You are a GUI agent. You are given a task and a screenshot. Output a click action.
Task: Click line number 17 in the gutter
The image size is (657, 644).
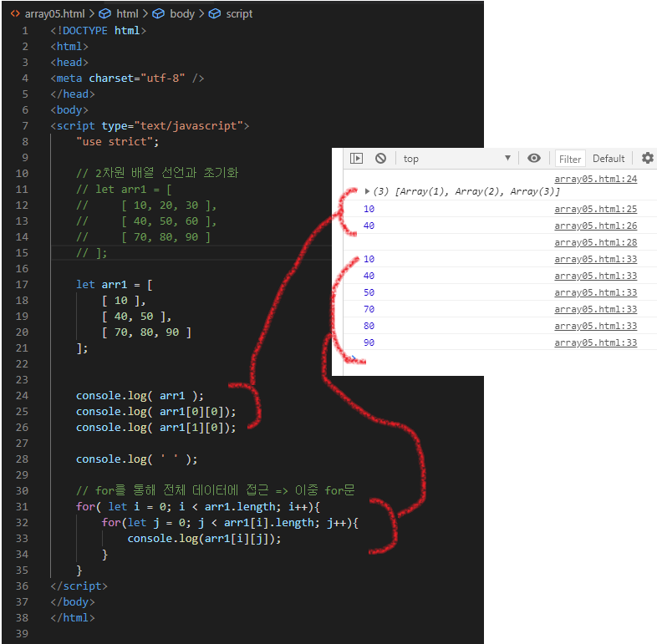tap(22, 285)
